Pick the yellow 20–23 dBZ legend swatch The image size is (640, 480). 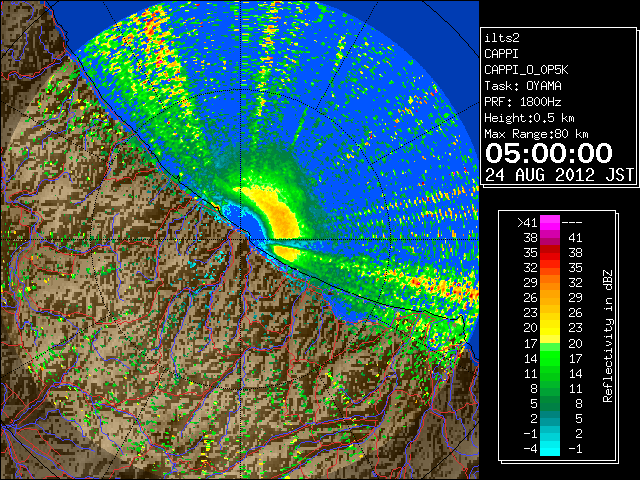(x=550, y=328)
